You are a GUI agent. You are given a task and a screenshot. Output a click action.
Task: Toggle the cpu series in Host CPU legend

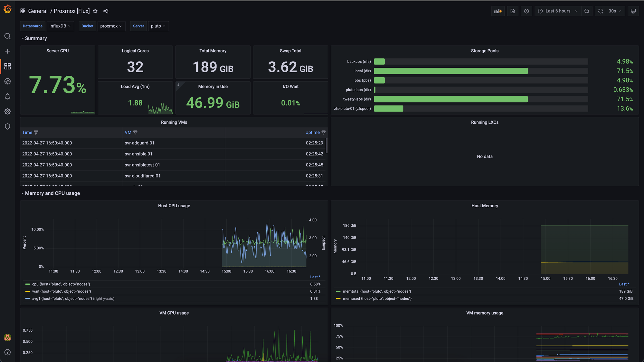tap(61, 284)
